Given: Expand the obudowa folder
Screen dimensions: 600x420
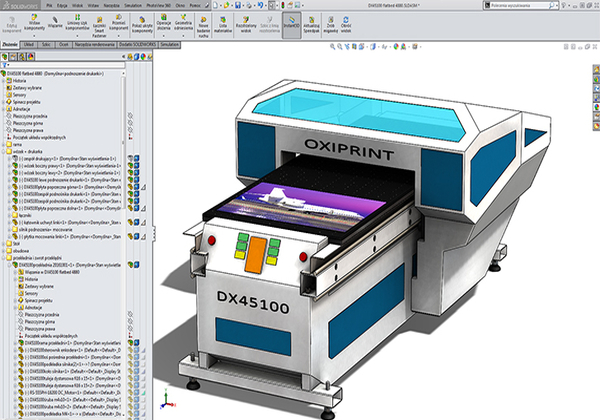Looking at the screenshot, I should (3, 251).
